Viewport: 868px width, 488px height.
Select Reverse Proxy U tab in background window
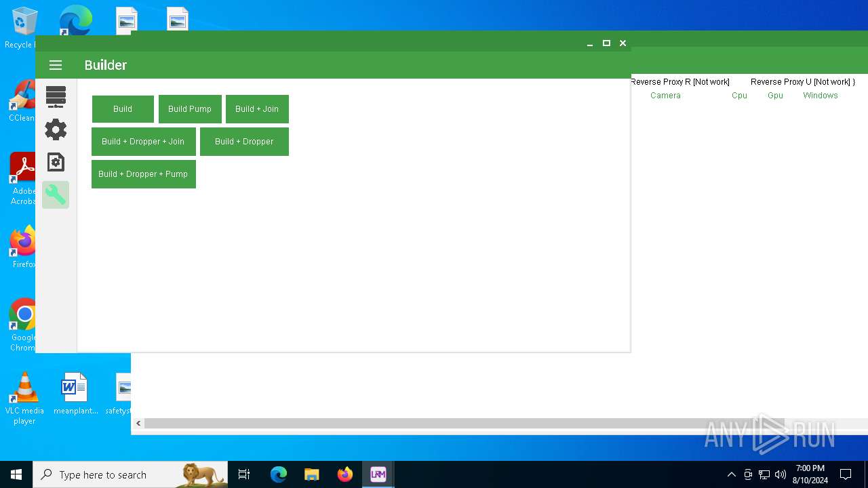[803, 81]
